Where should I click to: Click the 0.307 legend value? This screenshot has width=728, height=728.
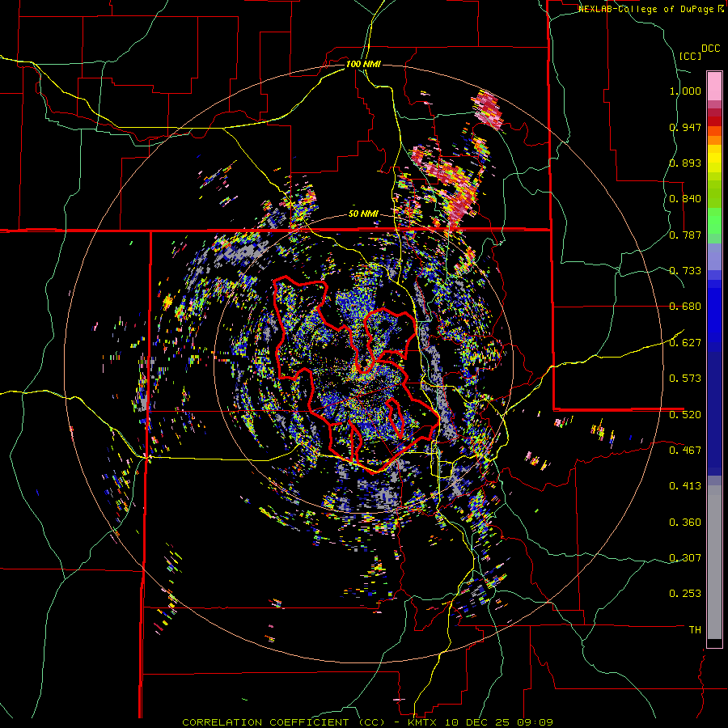(x=685, y=558)
